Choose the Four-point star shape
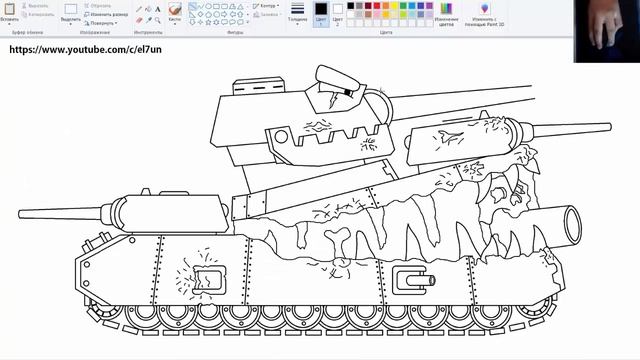 pyautogui.click(x=200, y=22)
